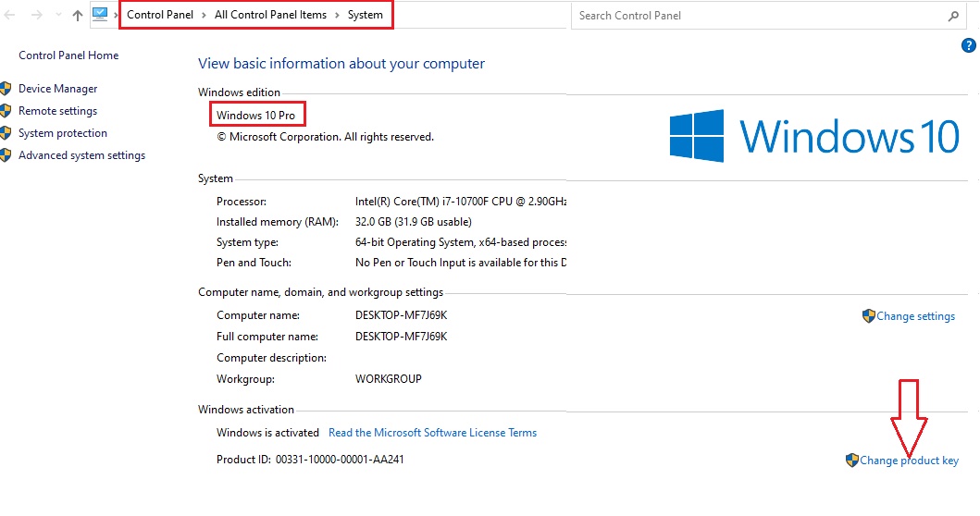Click shield icon beside Advanced system settings
This screenshot has width=980, height=516.
coord(6,155)
